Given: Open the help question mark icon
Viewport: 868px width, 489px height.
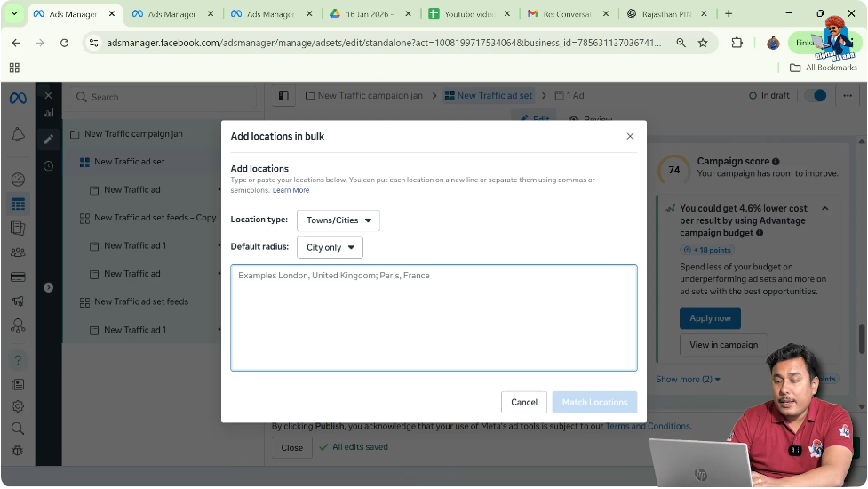Looking at the screenshot, I should pos(18,360).
